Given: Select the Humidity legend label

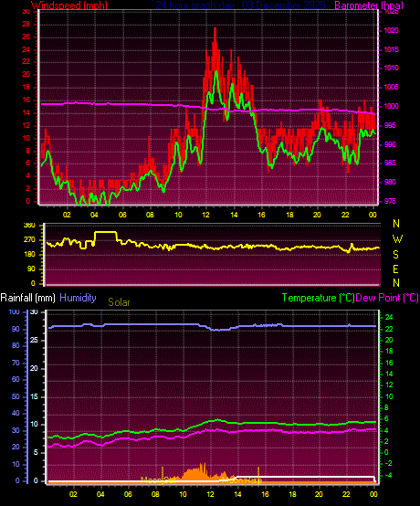Looking at the screenshot, I should pyautogui.click(x=78, y=298).
